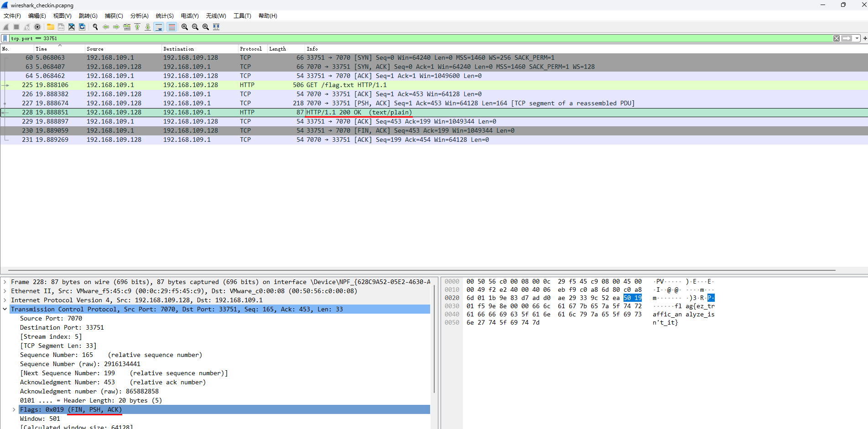Zoom in on packet list text
868x429 pixels.
click(x=185, y=27)
